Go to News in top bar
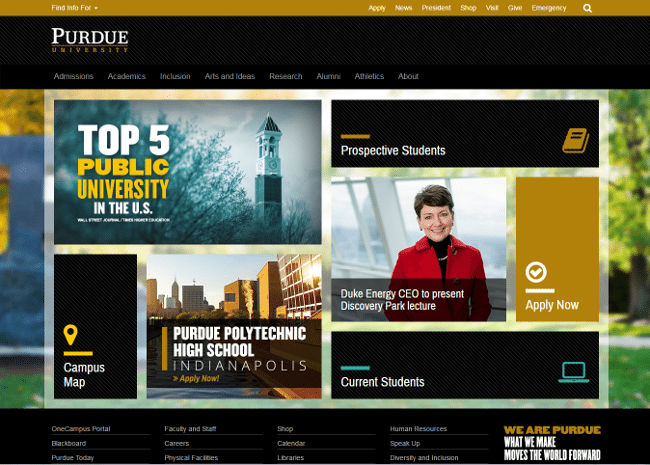The width and height of the screenshot is (650, 465). [x=403, y=8]
